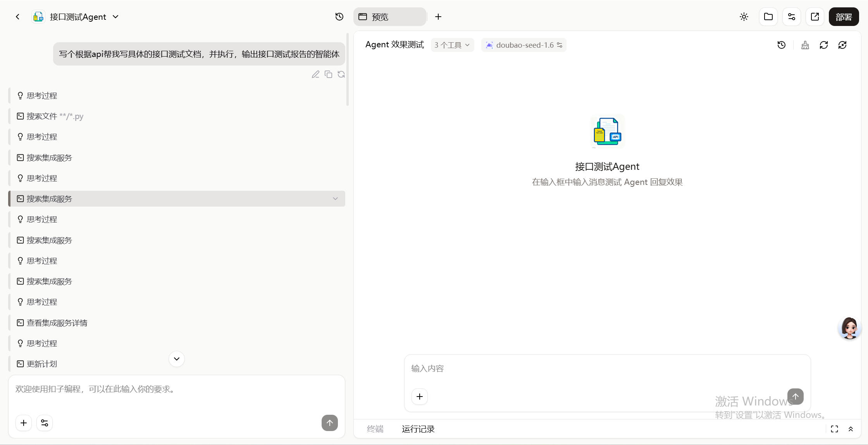Screen dimensions: 868x445
Task: Switch to the 预览 tab
Action: 390,17
